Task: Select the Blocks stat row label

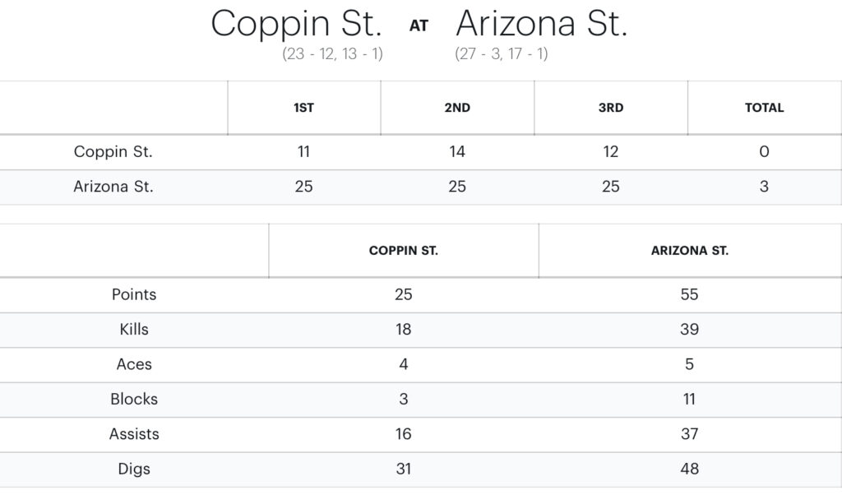Action: click(x=134, y=400)
